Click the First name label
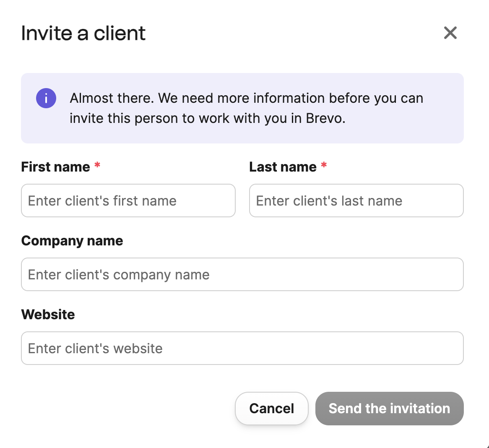The image size is (489, 448). [55, 167]
